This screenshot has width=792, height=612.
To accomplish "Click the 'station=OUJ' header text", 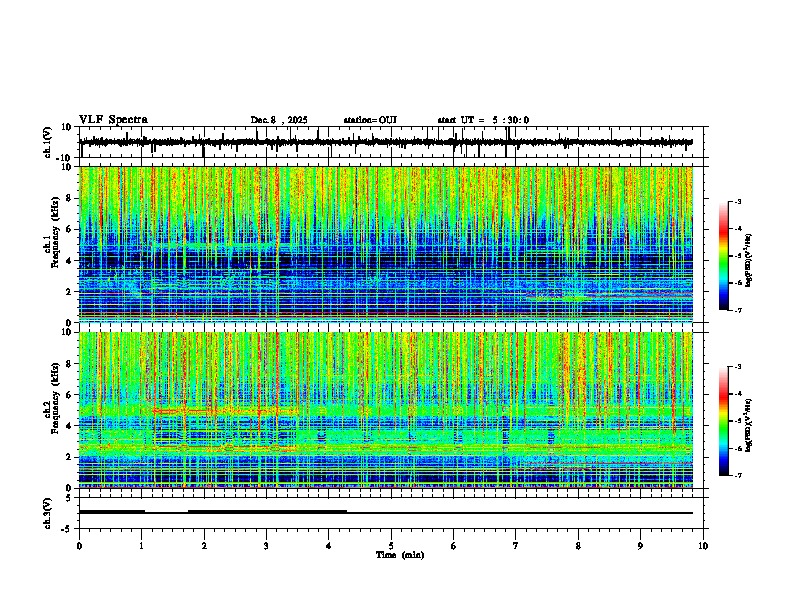I will coord(370,120).
